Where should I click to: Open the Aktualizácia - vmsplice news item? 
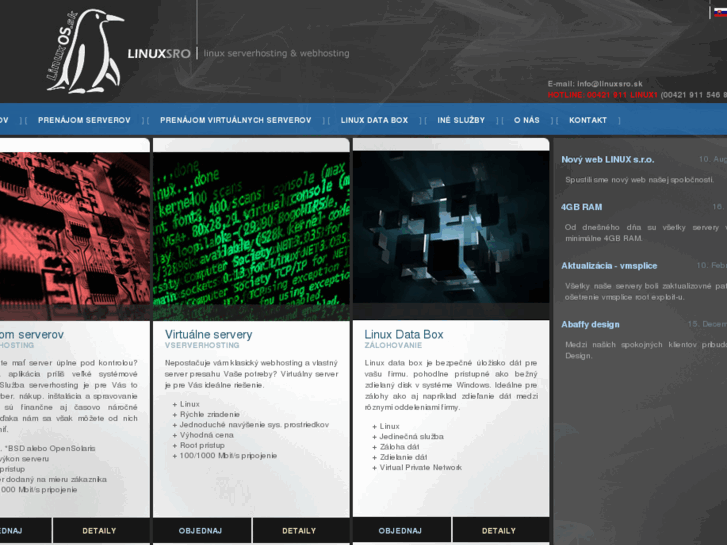pyautogui.click(x=609, y=266)
